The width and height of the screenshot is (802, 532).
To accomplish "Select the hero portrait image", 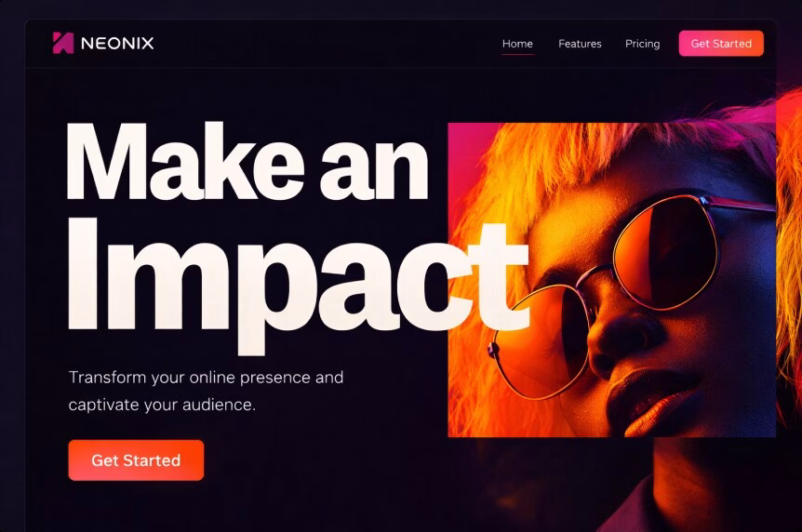I will (611, 280).
